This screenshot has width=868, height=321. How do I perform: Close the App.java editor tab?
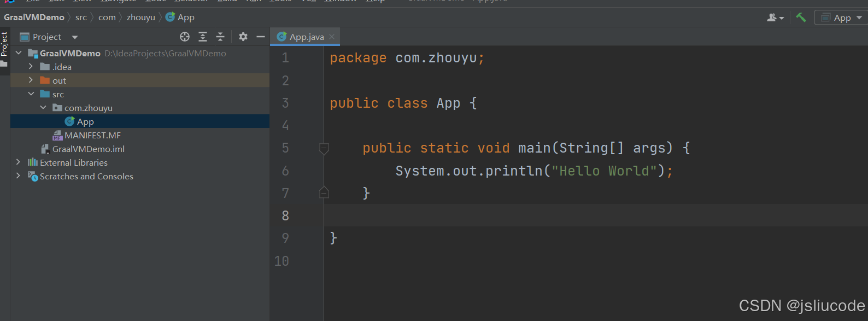[332, 37]
